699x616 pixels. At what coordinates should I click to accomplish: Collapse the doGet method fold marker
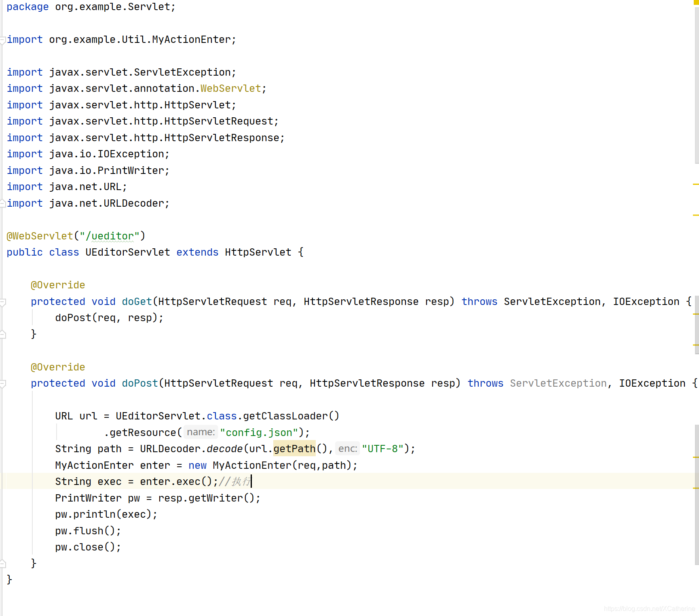point(2,302)
